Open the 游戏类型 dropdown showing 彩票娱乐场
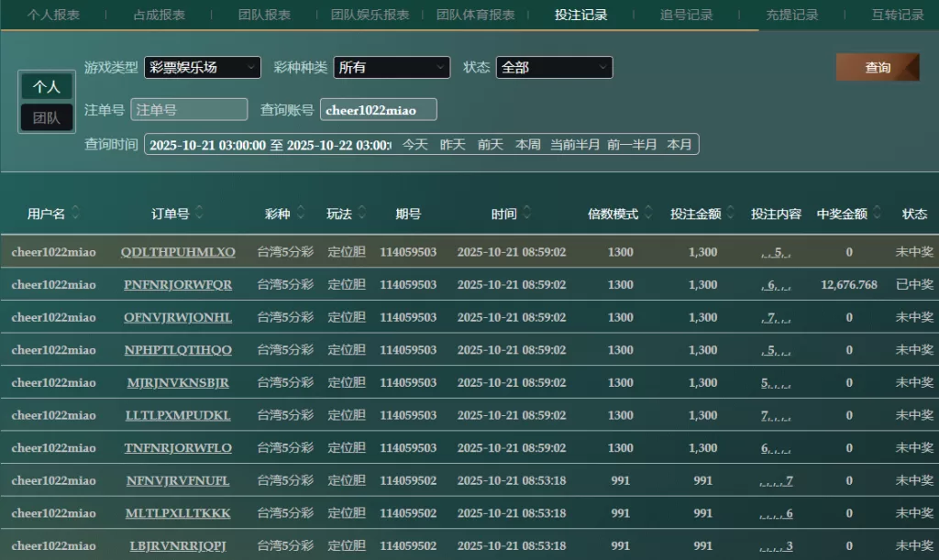The height and width of the screenshot is (560, 939). (x=203, y=68)
